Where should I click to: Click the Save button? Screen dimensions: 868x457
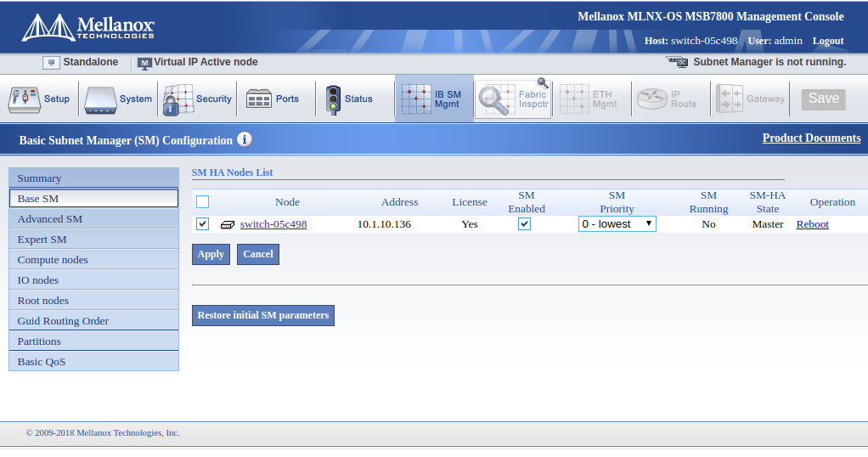coord(824,99)
